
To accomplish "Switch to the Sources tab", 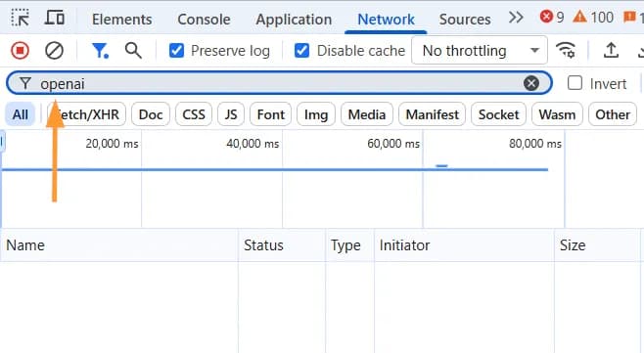I will click(465, 20).
